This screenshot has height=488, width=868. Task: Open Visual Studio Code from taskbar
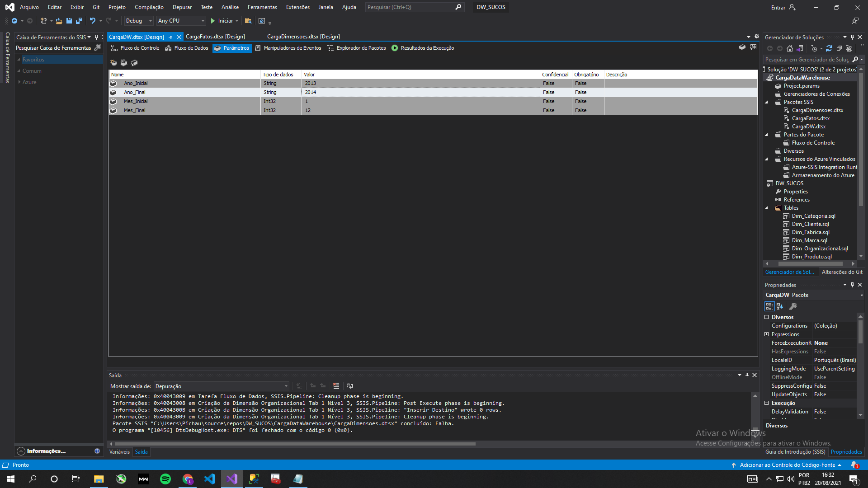pyautogui.click(x=210, y=479)
